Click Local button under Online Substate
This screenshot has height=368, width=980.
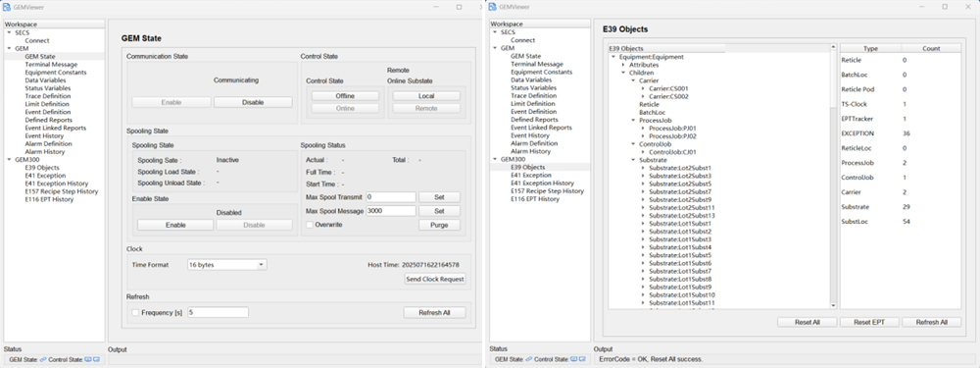pos(427,96)
